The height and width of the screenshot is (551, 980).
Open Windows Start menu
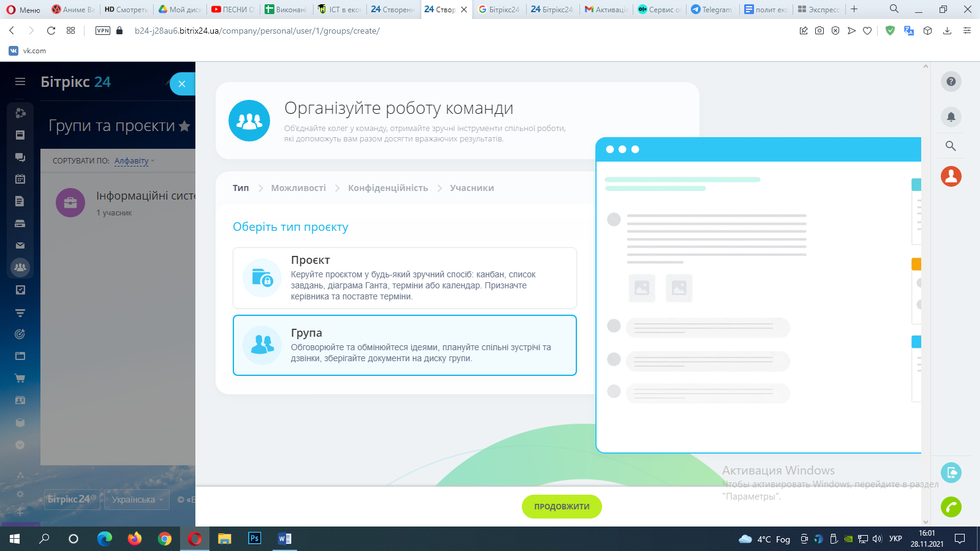pos(15,539)
